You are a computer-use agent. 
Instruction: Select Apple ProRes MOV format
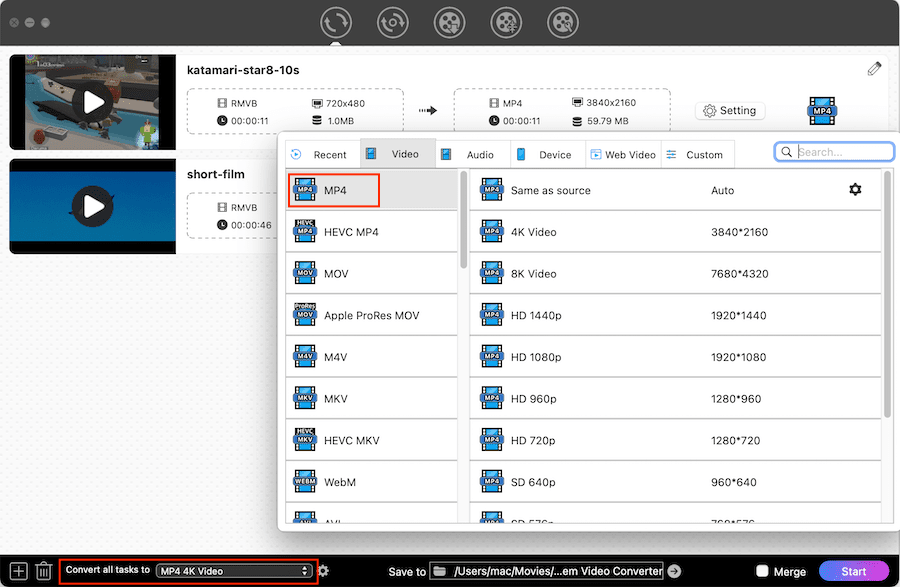point(371,315)
